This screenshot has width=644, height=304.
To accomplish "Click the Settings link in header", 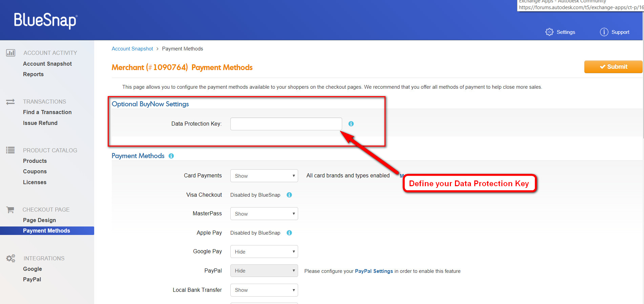I will 566,32.
